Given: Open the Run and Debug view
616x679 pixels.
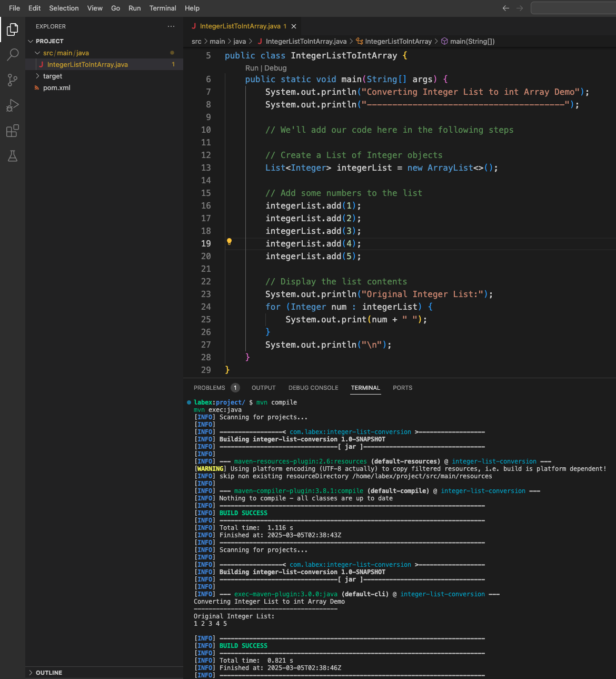Looking at the screenshot, I should click(x=13, y=105).
